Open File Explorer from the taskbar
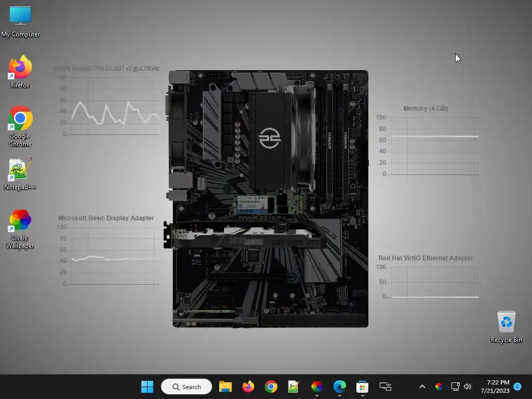The width and height of the screenshot is (532, 399). [225, 387]
